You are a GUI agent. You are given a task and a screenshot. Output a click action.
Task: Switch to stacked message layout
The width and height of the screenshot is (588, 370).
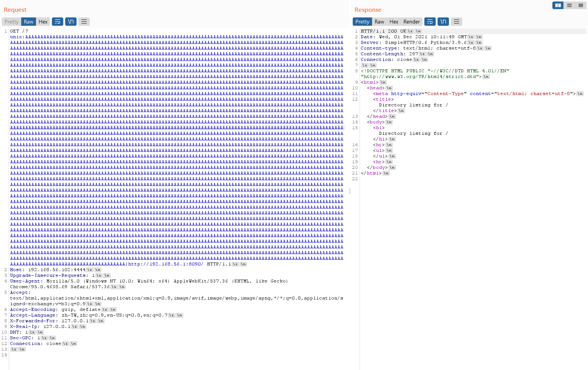tap(569, 5)
